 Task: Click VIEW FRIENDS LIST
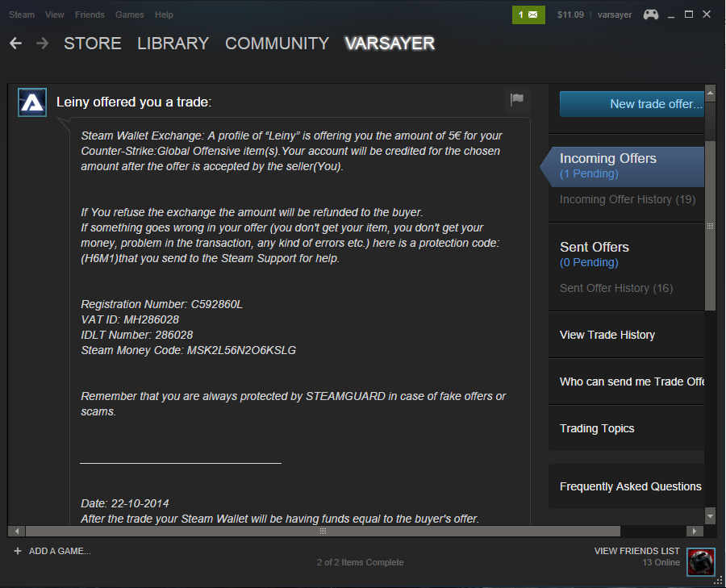(x=637, y=551)
